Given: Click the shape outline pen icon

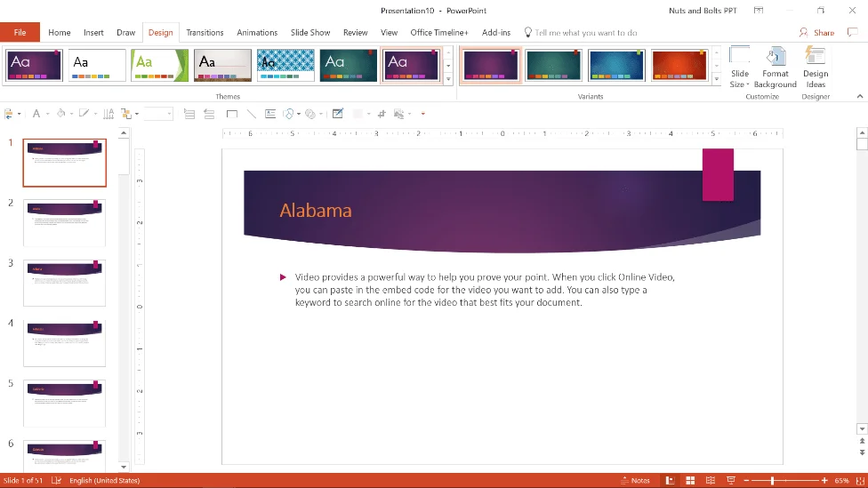Looking at the screenshot, I should tap(84, 114).
